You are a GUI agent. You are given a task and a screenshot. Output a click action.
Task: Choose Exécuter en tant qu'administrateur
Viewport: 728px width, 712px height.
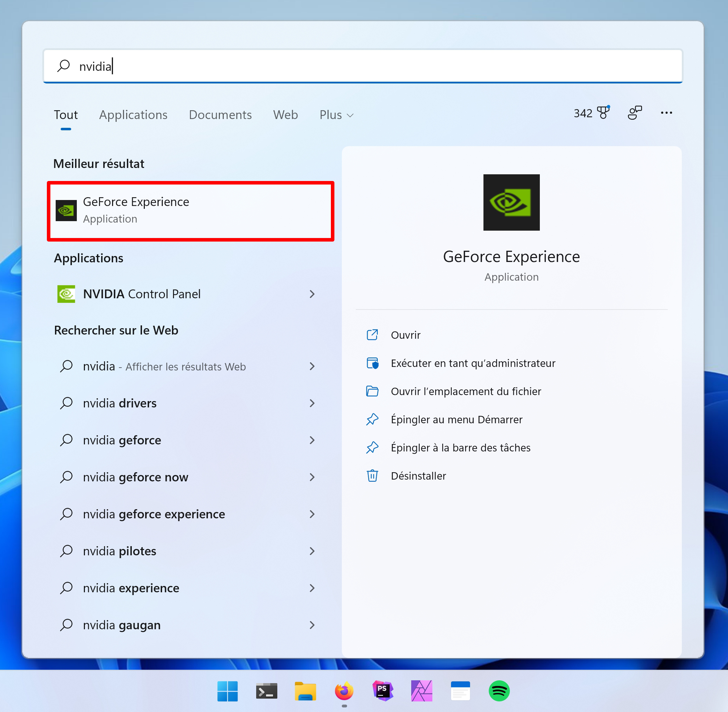pyautogui.click(x=473, y=363)
